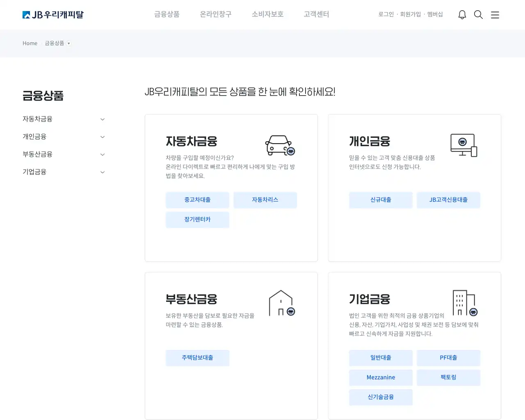525x420 pixels.
Task: Open the 온라인창구 top menu
Action: [216, 14]
